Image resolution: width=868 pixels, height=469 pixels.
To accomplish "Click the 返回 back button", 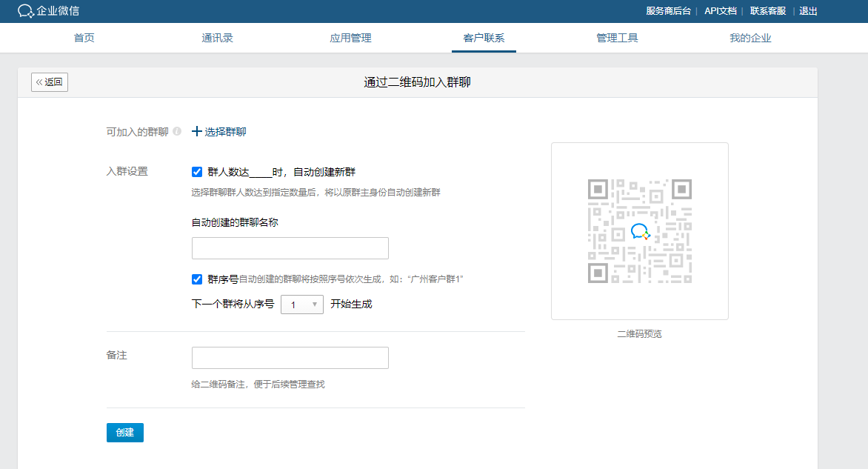I will coord(50,82).
